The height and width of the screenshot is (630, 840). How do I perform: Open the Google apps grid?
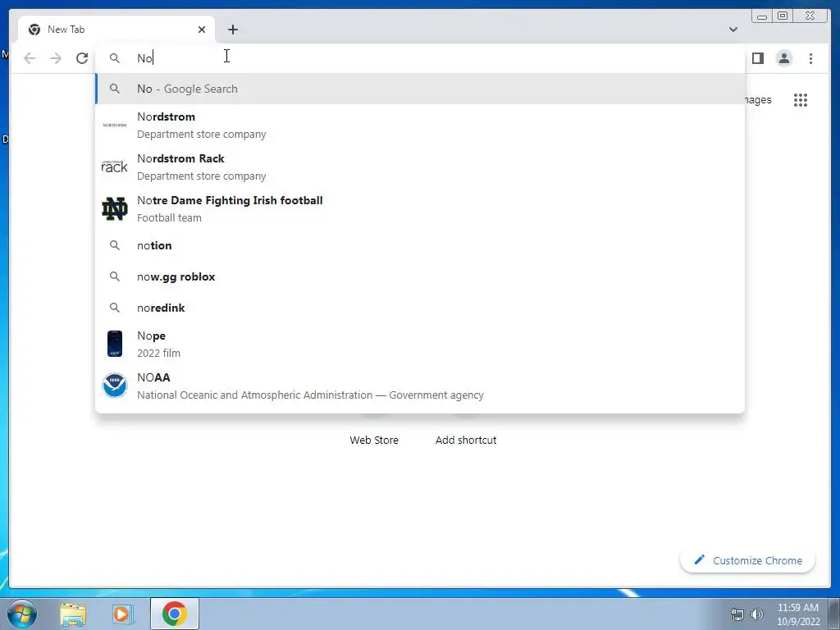coord(801,100)
